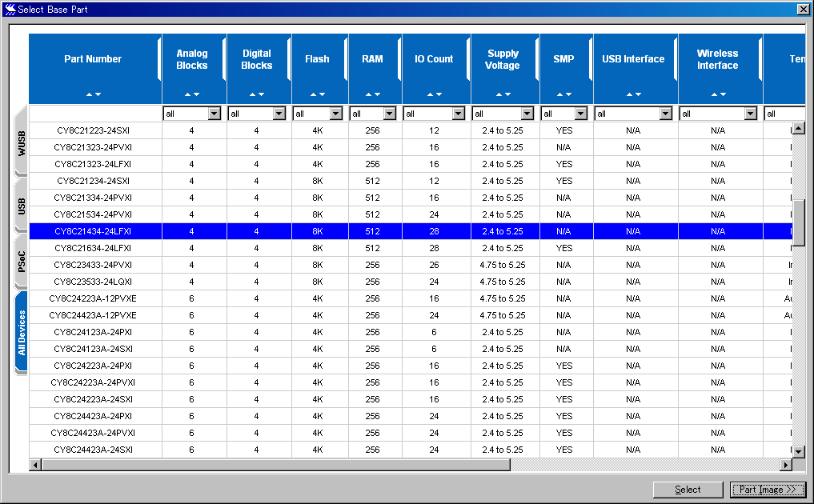The width and height of the screenshot is (814, 504).
Task: Switch to the All Devices tab
Action: point(22,332)
